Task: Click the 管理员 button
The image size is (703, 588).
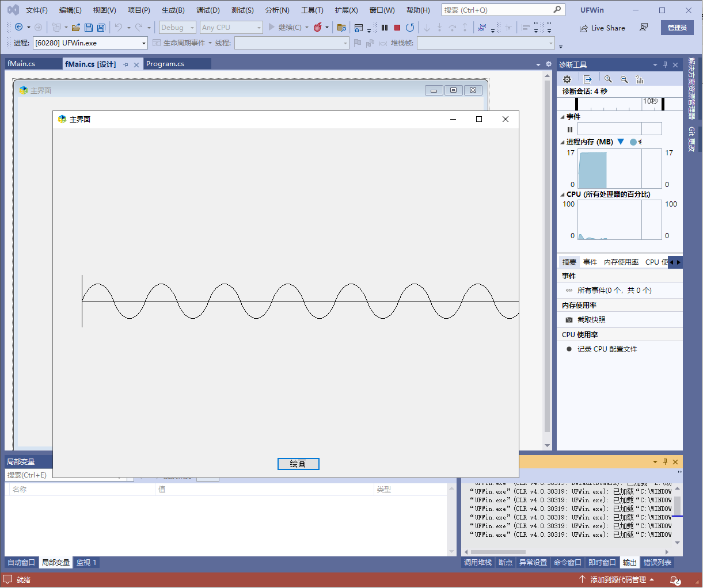Action: click(x=677, y=28)
